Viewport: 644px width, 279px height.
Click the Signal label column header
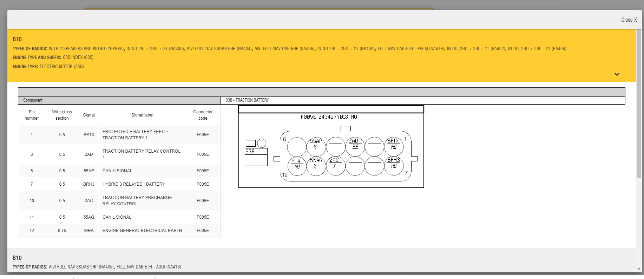coord(142,115)
